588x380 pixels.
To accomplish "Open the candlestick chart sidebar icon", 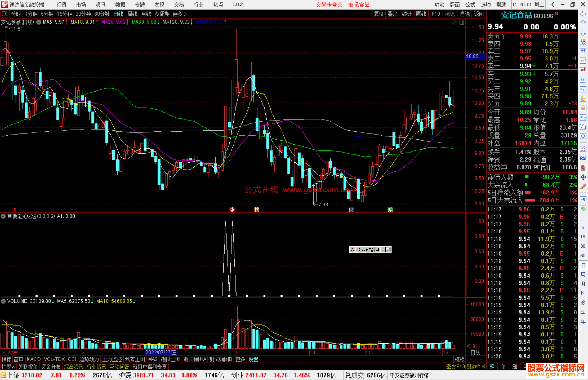I will point(583,70).
